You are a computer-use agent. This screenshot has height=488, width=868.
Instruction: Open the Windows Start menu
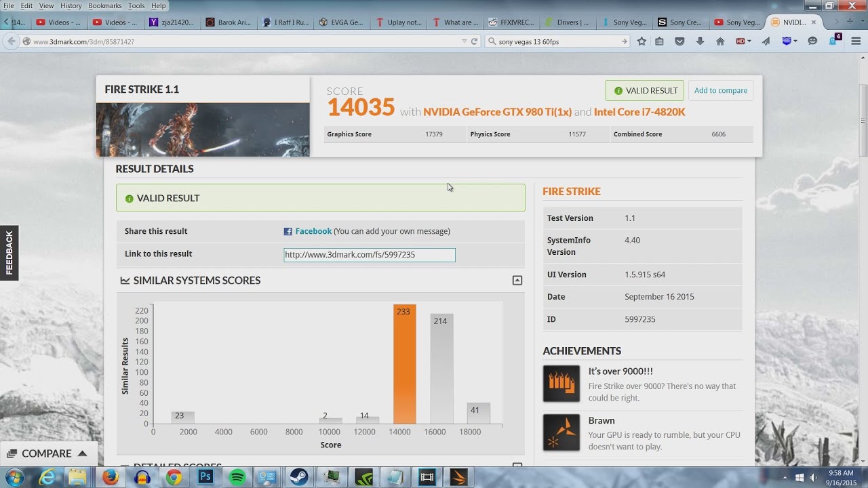coord(15,477)
